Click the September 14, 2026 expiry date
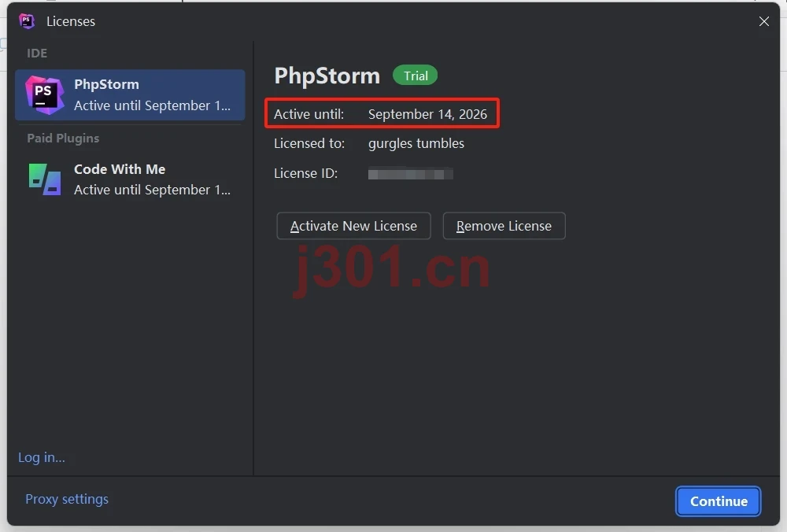 coord(427,114)
